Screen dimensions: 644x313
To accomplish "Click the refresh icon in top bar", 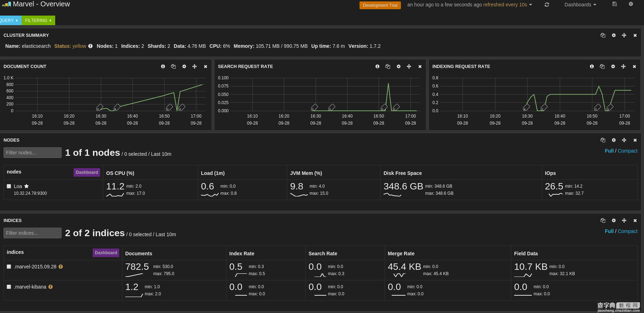I will click(x=547, y=5).
